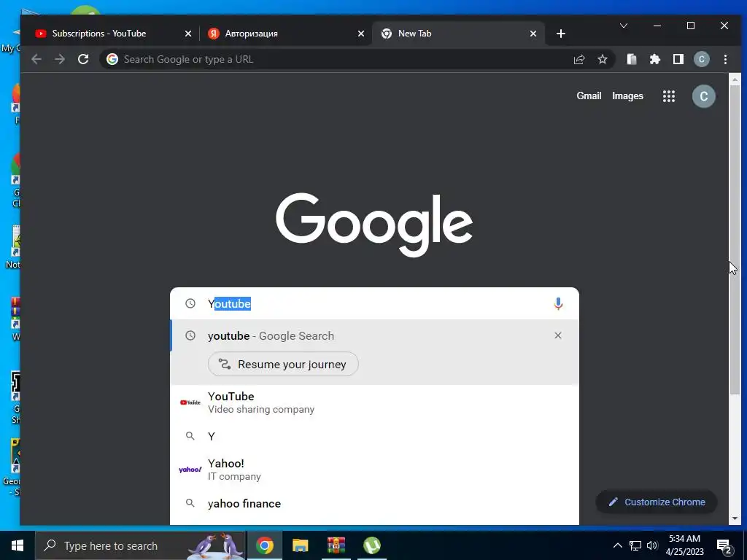The image size is (747, 560).
Task: Click the page vertical scrollbar thumb
Action: [735, 238]
